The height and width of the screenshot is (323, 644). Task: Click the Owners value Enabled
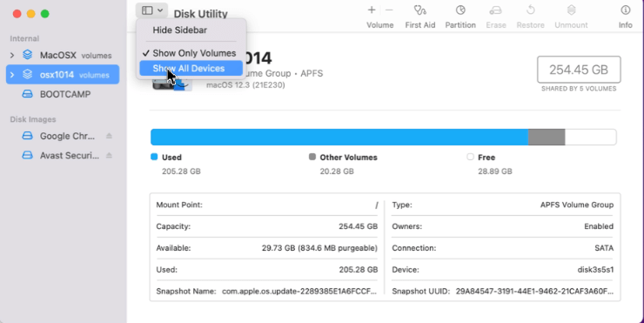point(599,226)
